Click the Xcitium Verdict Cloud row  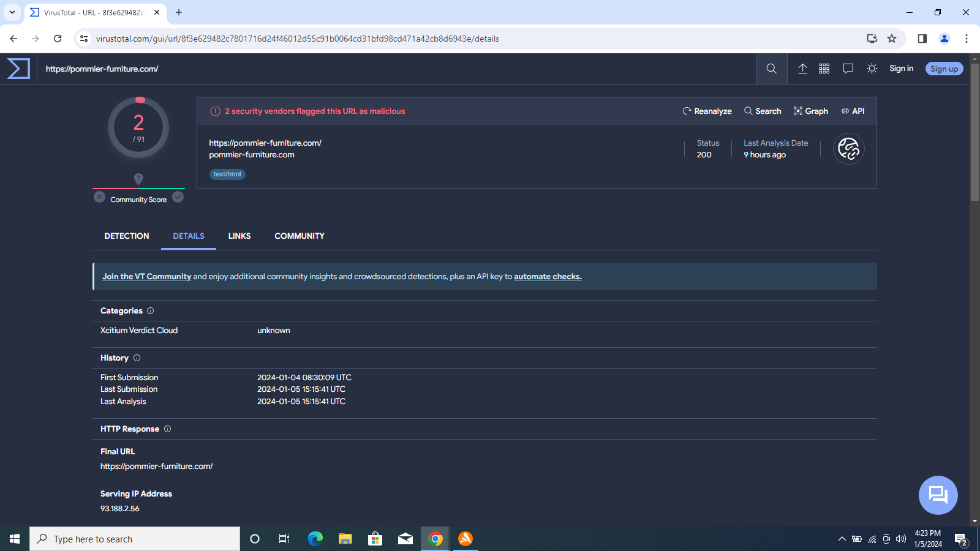coord(484,331)
